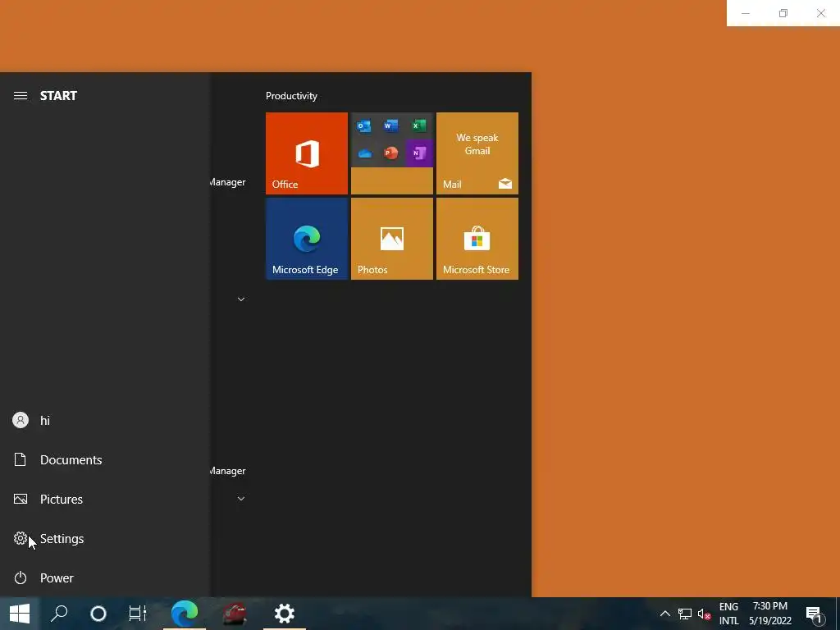Open the Outlook icon in Office folder tile

(x=364, y=126)
